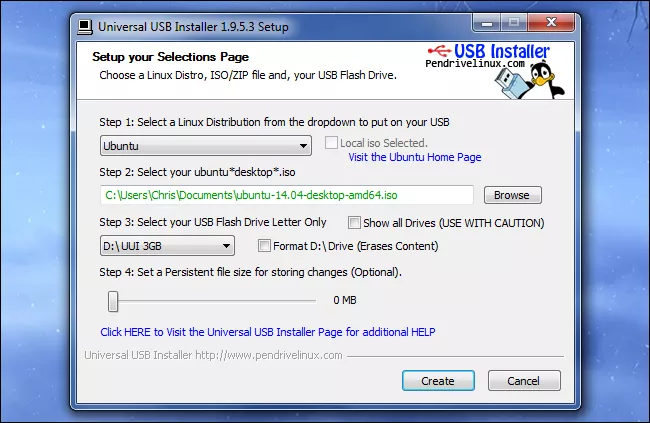Open the Linux Distribution dropdown showing Ubuntu
This screenshot has height=423, width=650.
(206, 146)
